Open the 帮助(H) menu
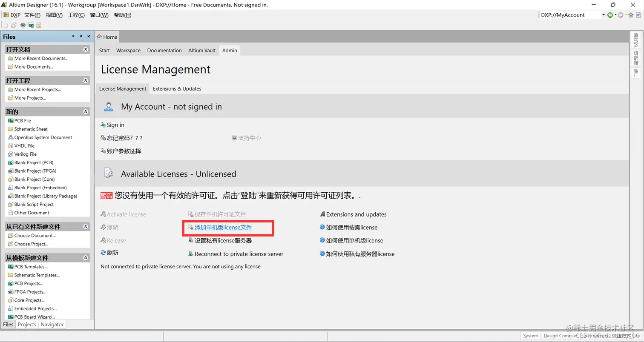 point(122,15)
